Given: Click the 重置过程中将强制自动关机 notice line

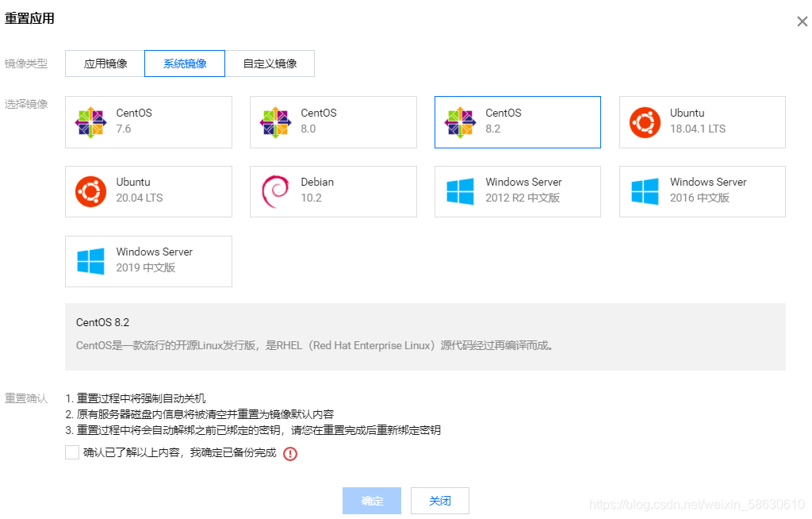Looking at the screenshot, I should click(x=135, y=398).
